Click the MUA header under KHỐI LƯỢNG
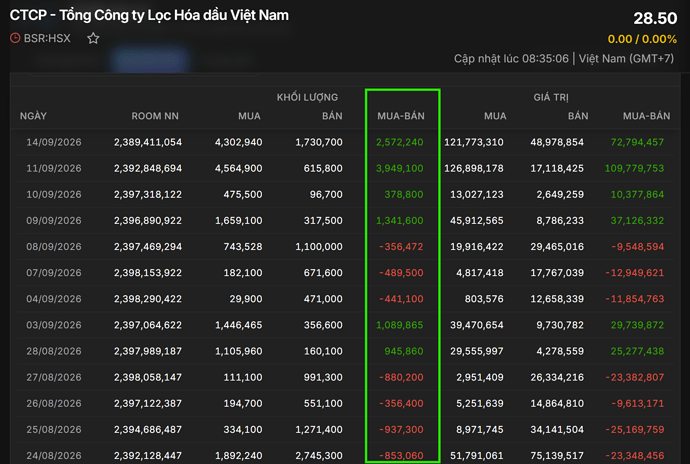The image size is (690, 464). tap(249, 116)
